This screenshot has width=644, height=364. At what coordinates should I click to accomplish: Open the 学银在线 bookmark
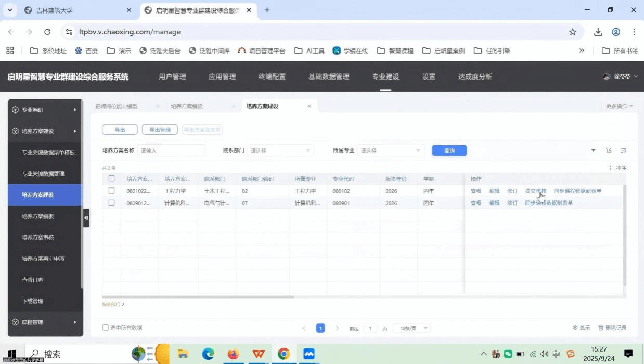click(351, 51)
